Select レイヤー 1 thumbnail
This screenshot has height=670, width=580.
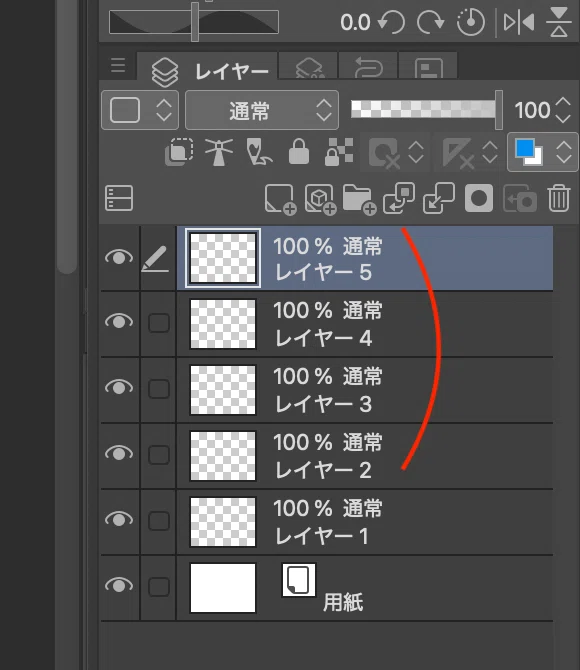tap(223, 522)
